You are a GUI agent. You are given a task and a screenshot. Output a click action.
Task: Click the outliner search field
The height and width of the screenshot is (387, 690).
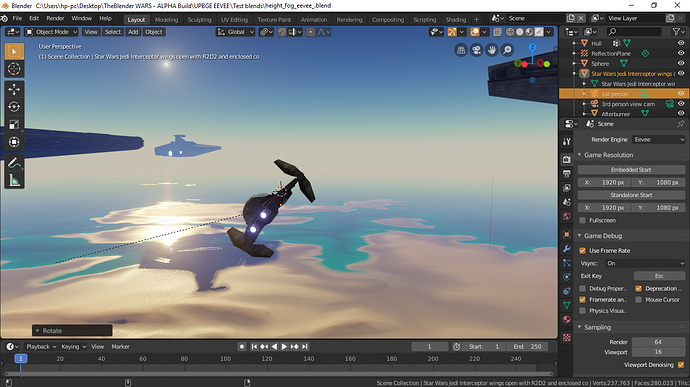(x=634, y=31)
